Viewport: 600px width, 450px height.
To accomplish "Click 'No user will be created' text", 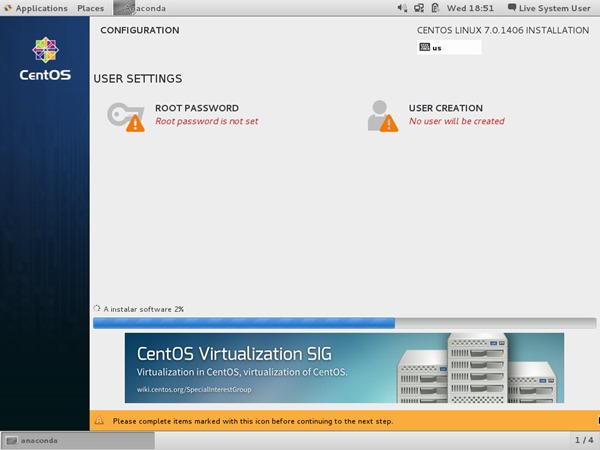I will pyautogui.click(x=457, y=121).
